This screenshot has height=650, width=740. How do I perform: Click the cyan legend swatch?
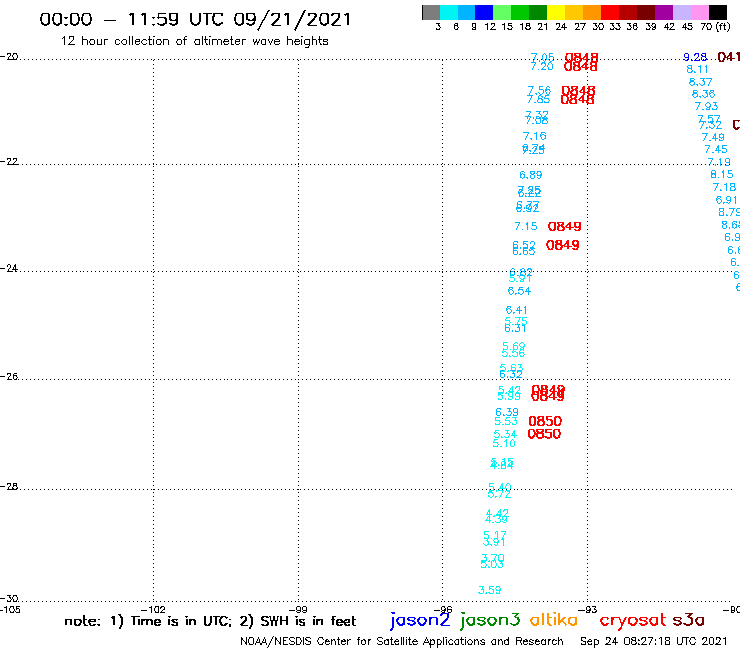pos(449,12)
